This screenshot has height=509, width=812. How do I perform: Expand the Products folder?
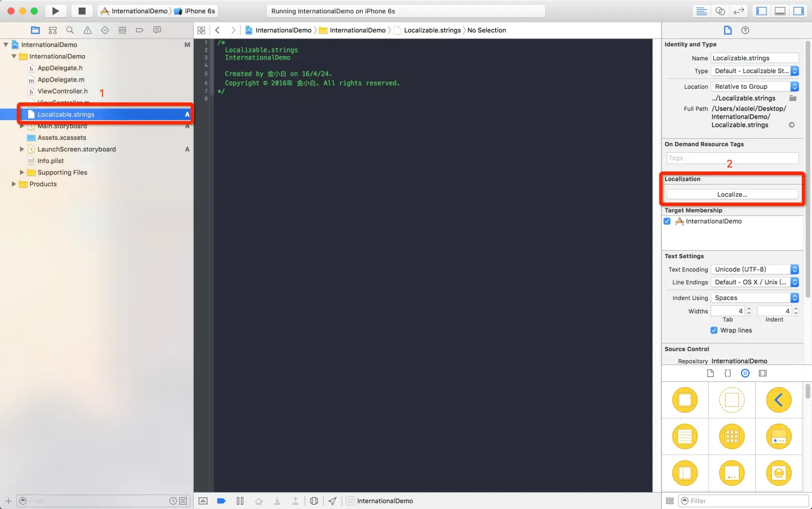point(14,184)
